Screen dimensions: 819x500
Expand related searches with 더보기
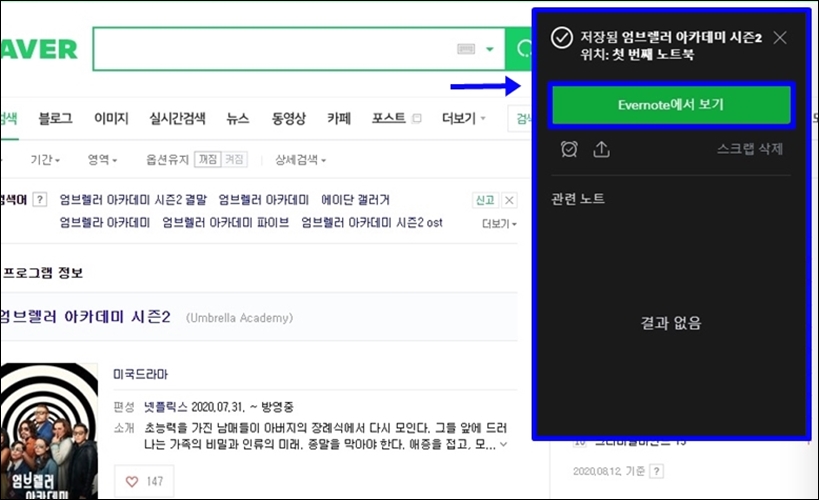499,224
